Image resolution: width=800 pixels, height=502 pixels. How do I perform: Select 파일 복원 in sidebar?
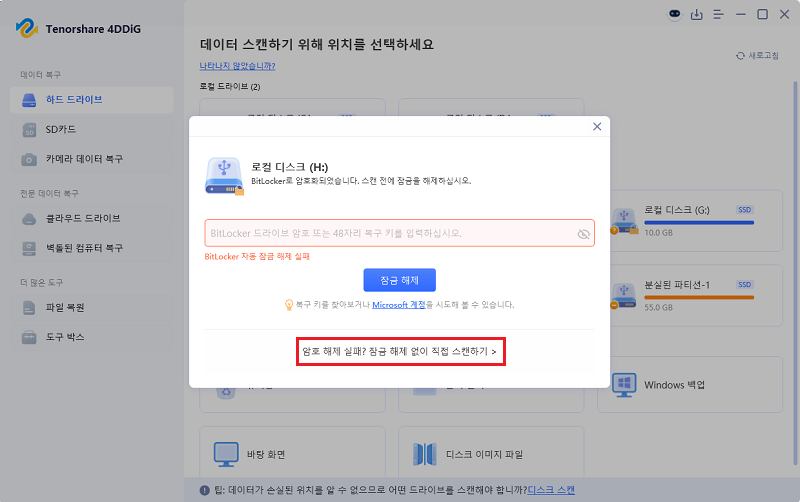(x=91, y=308)
